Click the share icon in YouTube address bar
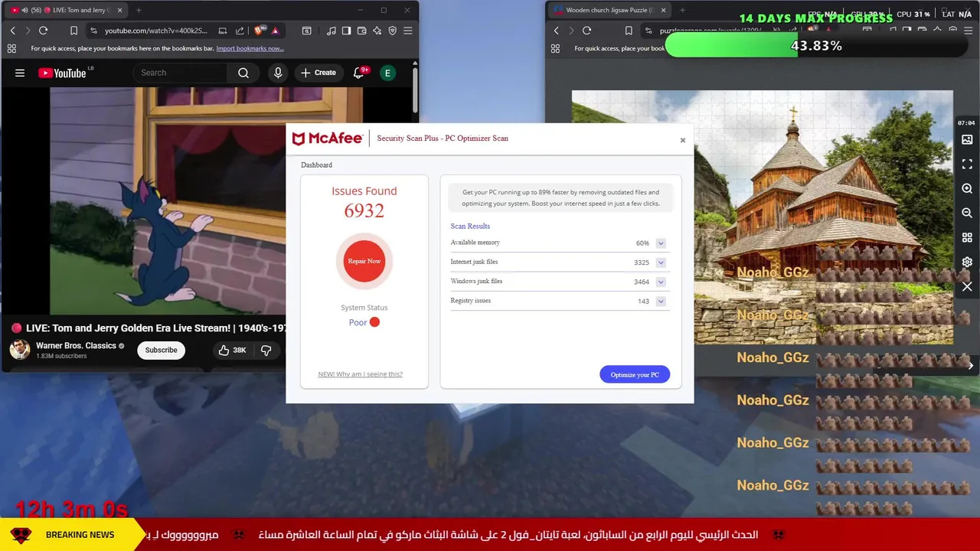Viewport: 980px width, 551px height. click(x=240, y=31)
